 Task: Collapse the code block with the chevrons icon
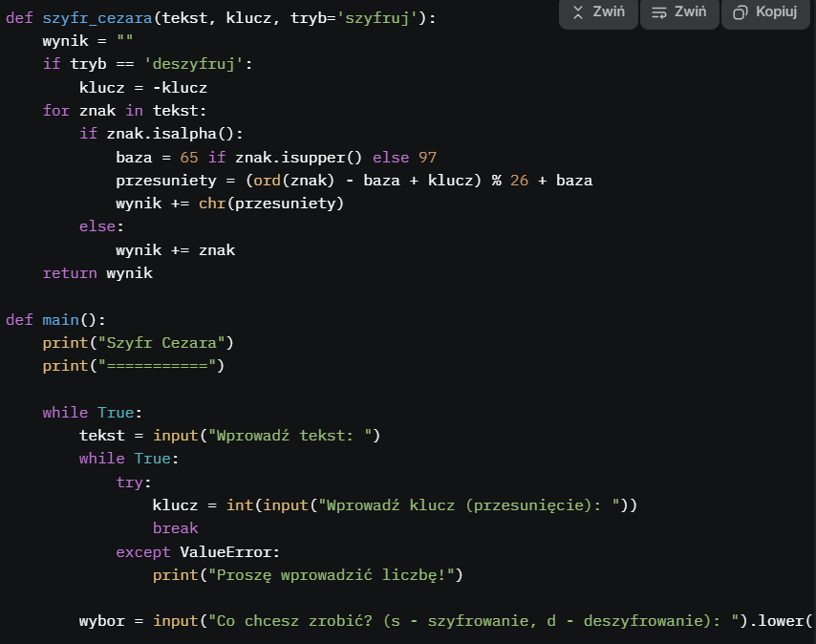point(598,12)
